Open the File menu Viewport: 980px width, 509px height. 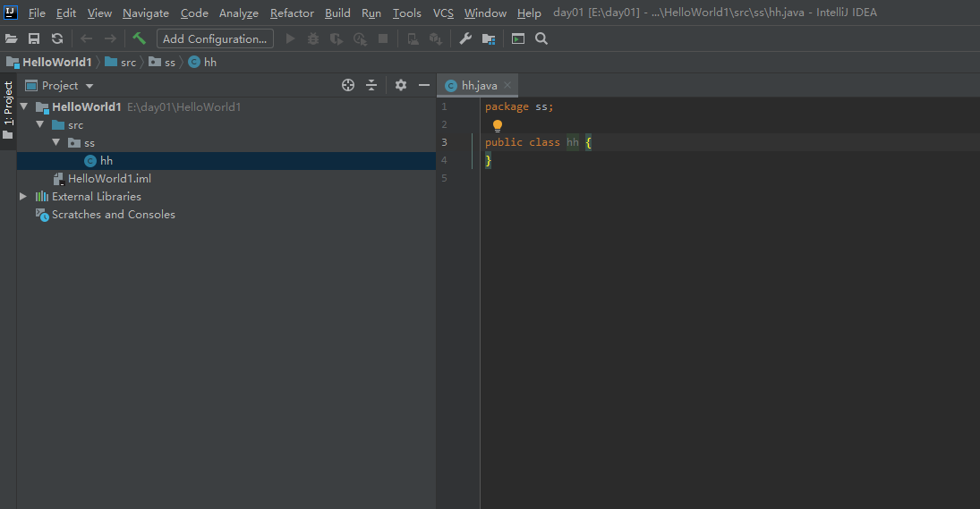click(x=37, y=13)
